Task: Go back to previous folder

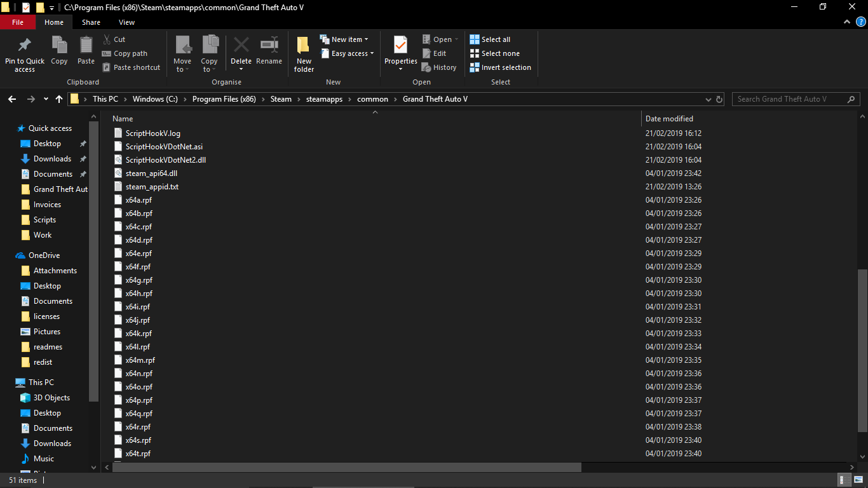Action: pos(12,99)
